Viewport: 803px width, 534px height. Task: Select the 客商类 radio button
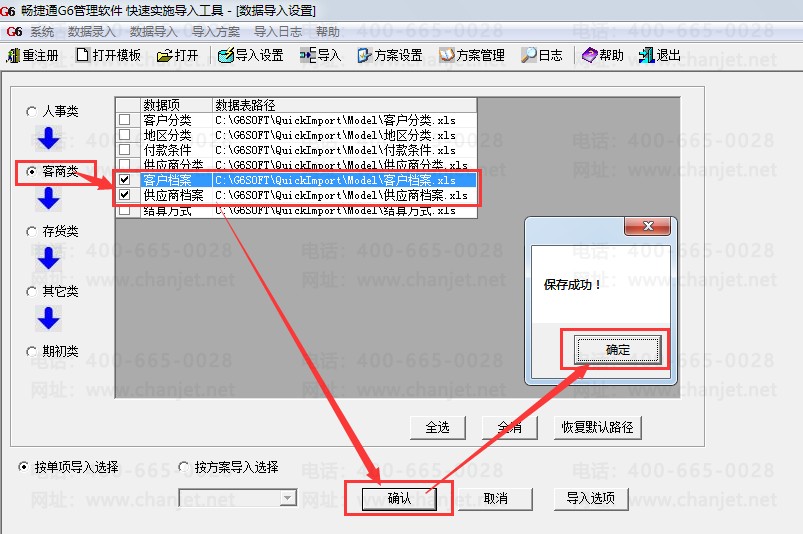(x=31, y=172)
